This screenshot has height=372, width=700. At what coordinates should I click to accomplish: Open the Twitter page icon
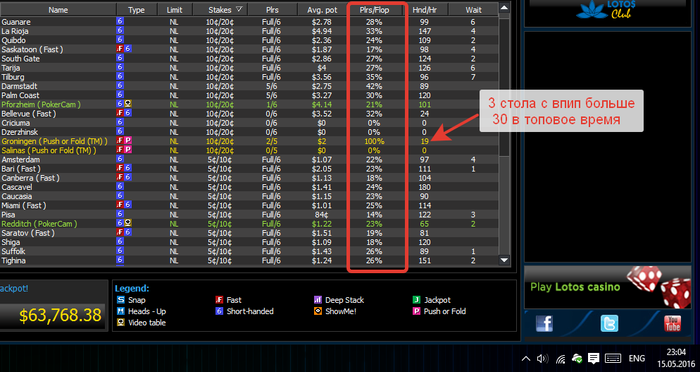[x=609, y=323]
